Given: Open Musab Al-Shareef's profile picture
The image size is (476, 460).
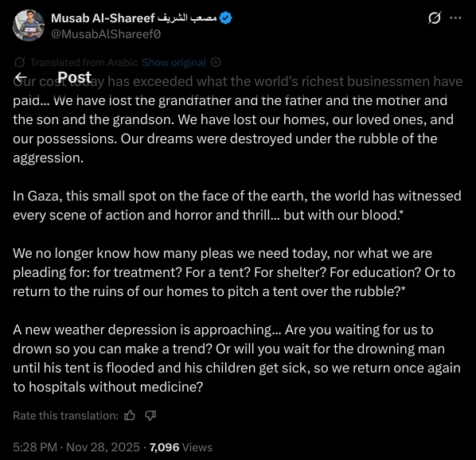Looking at the screenshot, I should tap(29, 25).
